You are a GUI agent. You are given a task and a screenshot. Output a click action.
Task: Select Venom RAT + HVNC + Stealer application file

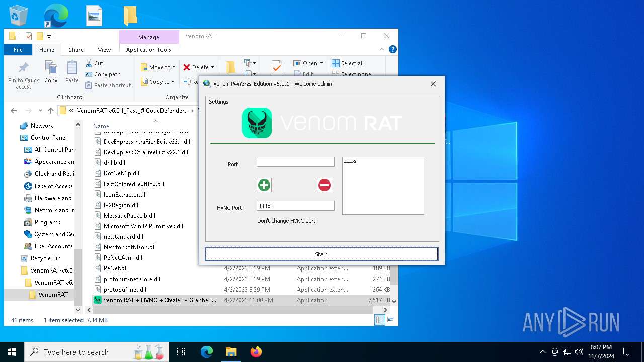(x=155, y=300)
